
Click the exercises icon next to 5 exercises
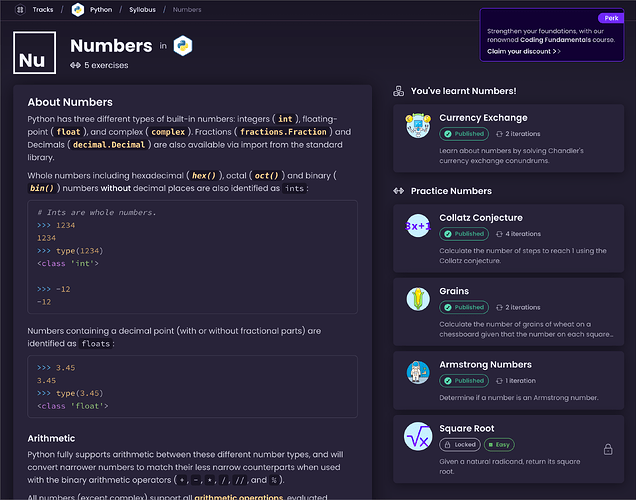(75, 65)
